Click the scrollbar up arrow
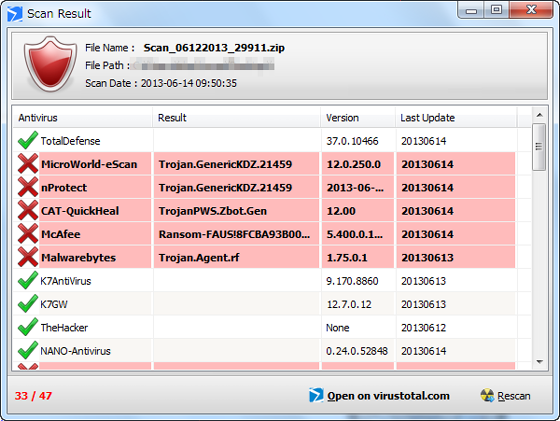 coord(540,115)
